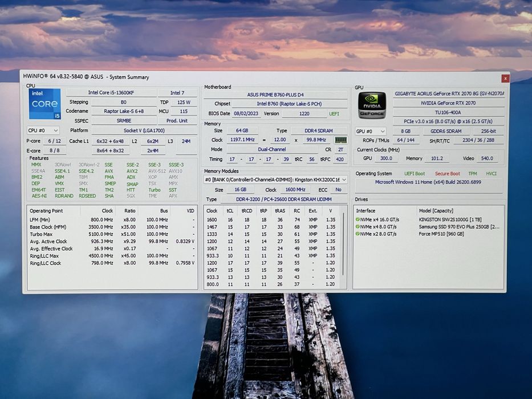The width and height of the screenshot is (532, 399).
Task: Click the Intel Core i5-13600KF name field
Action: (111, 92)
